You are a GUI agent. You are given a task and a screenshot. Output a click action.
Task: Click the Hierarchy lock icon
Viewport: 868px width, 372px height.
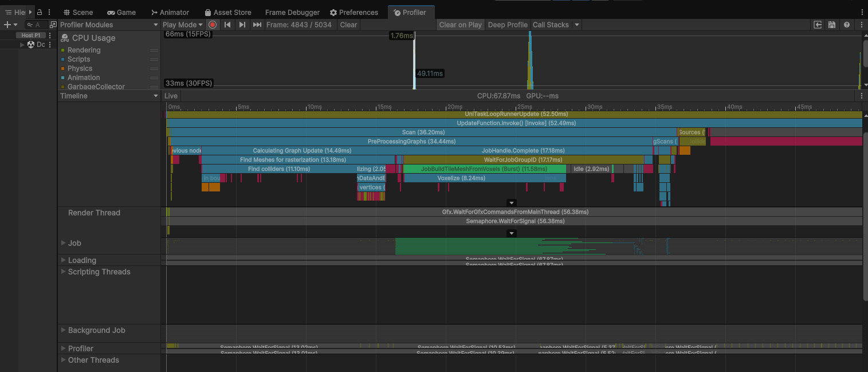40,12
